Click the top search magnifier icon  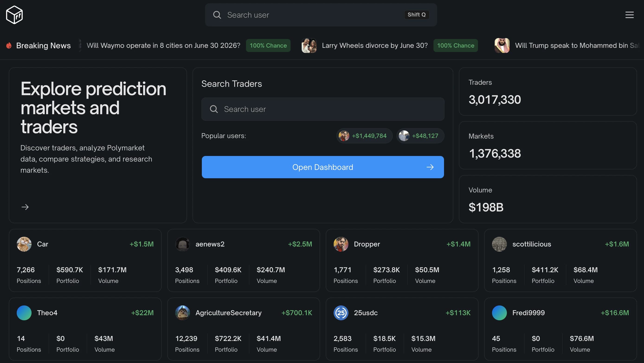(x=217, y=15)
